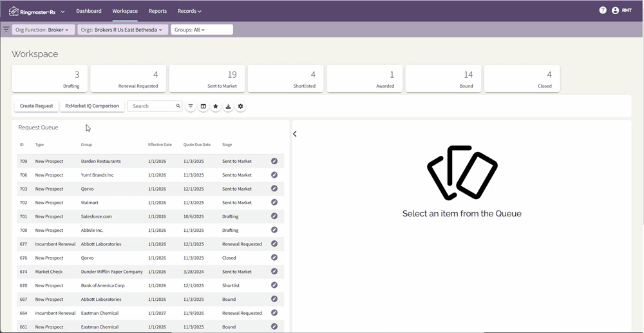Click the download icon button

tap(228, 106)
